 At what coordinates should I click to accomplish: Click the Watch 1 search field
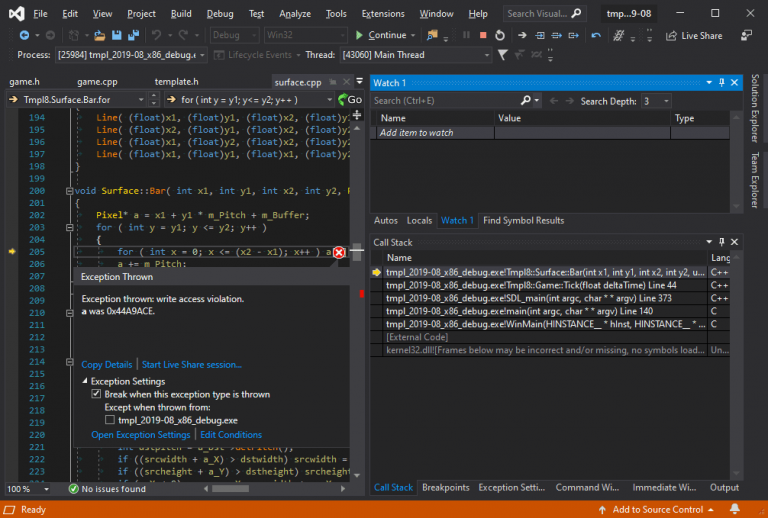pyautogui.click(x=446, y=100)
